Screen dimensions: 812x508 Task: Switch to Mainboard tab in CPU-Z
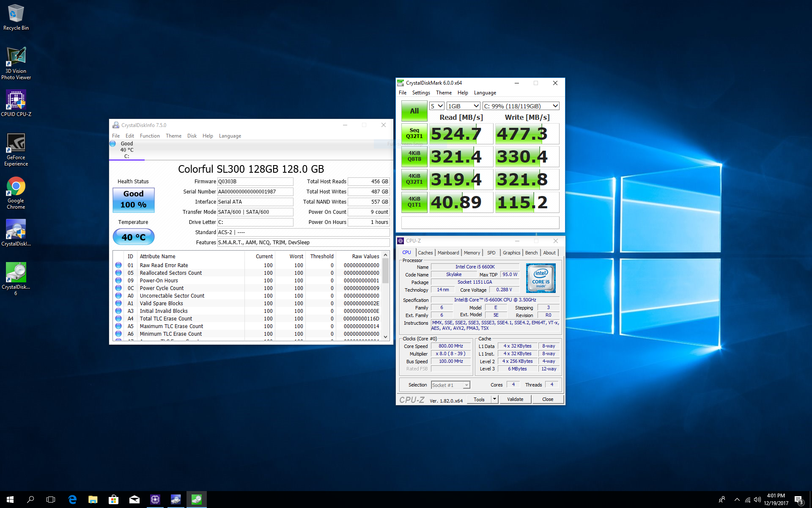pyautogui.click(x=448, y=253)
